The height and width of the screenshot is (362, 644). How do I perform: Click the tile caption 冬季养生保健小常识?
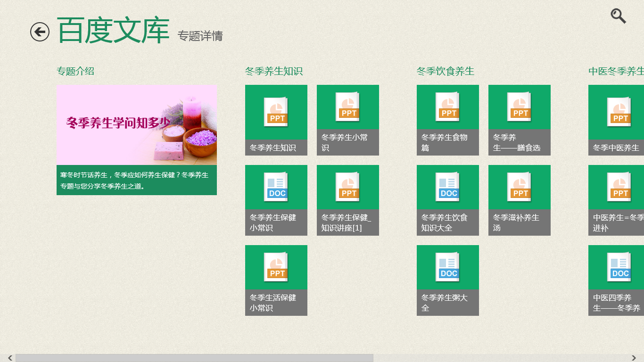[x=273, y=222]
